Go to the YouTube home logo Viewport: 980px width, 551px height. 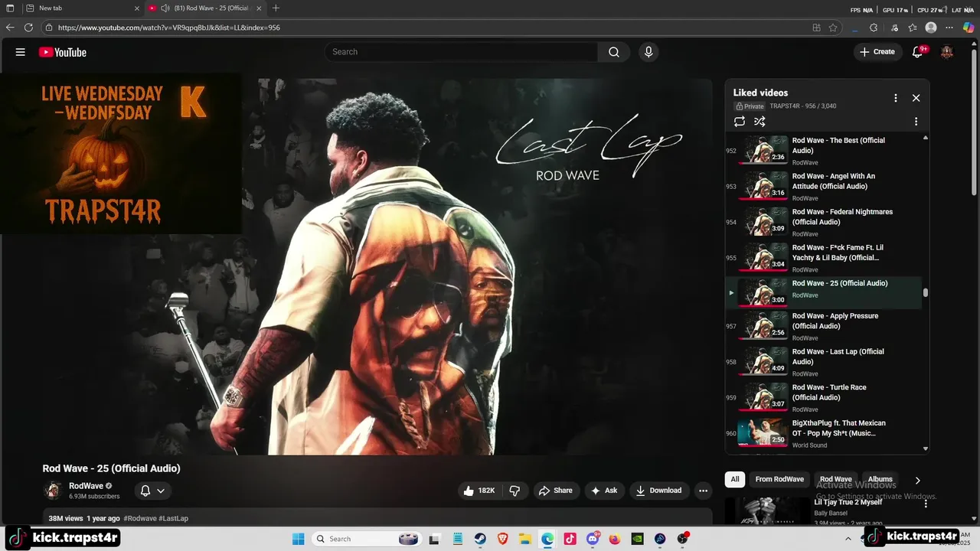[63, 52]
